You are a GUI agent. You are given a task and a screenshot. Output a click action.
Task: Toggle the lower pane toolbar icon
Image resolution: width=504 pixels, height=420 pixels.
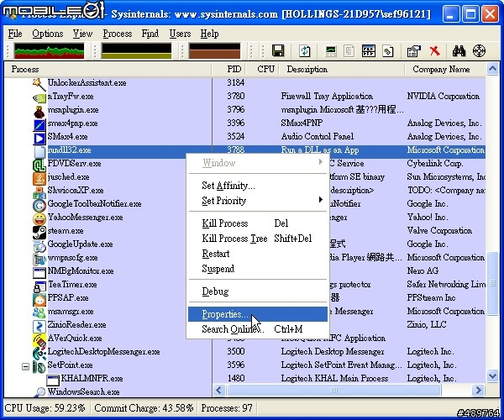(369, 51)
